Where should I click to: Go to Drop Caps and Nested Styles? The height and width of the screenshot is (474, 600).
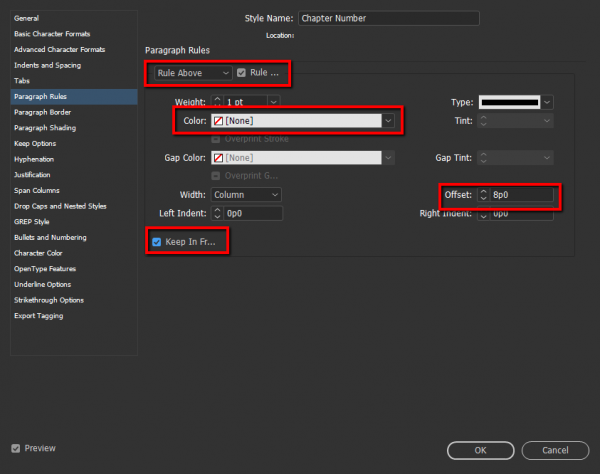pos(59,206)
